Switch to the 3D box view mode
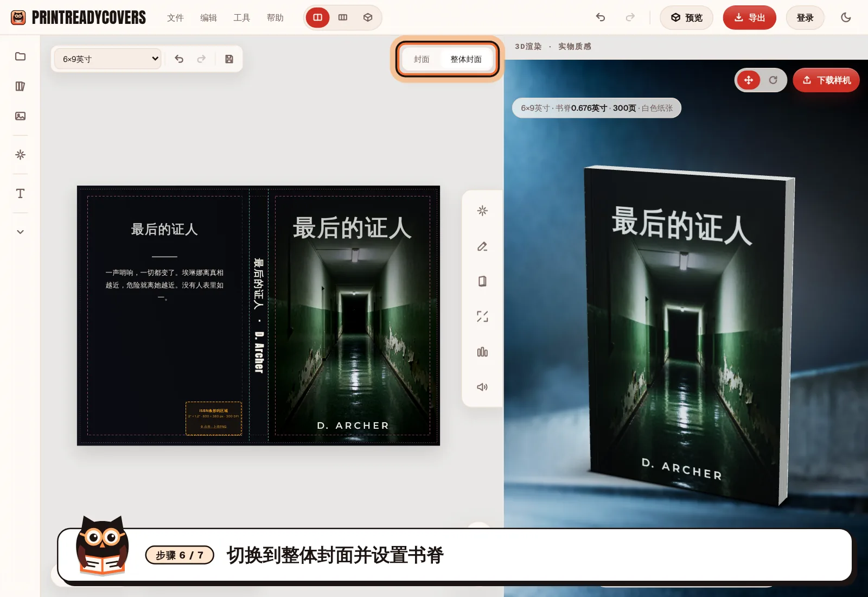 368,17
